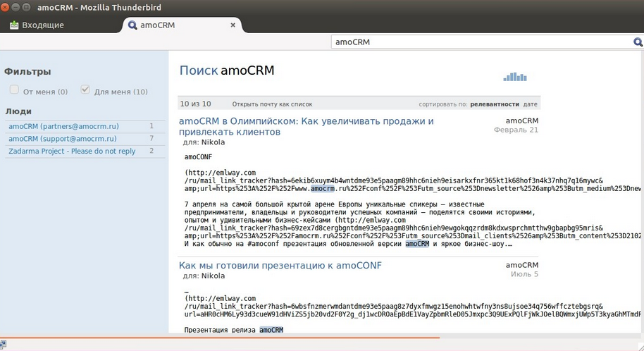The height and width of the screenshot is (351, 644).
Task: Click Открыть почту как список link
Action: point(272,104)
